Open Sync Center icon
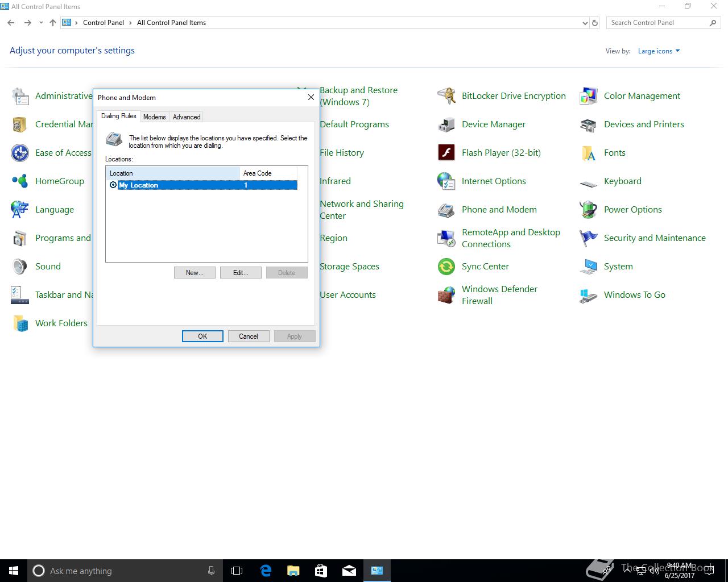 [x=446, y=267]
